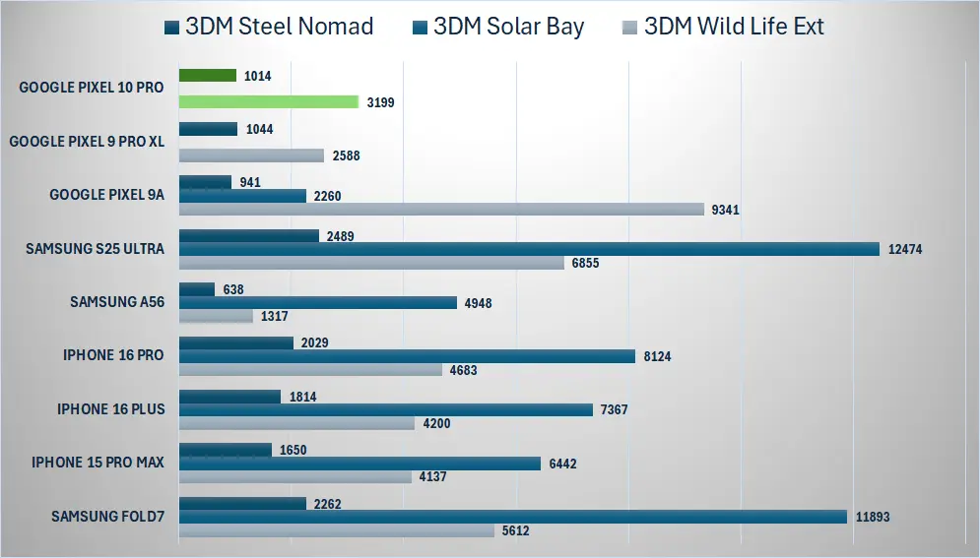Click the data label 3199
Image resolution: width=980 pixels, height=558 pixels.
(x=380, y=102)
